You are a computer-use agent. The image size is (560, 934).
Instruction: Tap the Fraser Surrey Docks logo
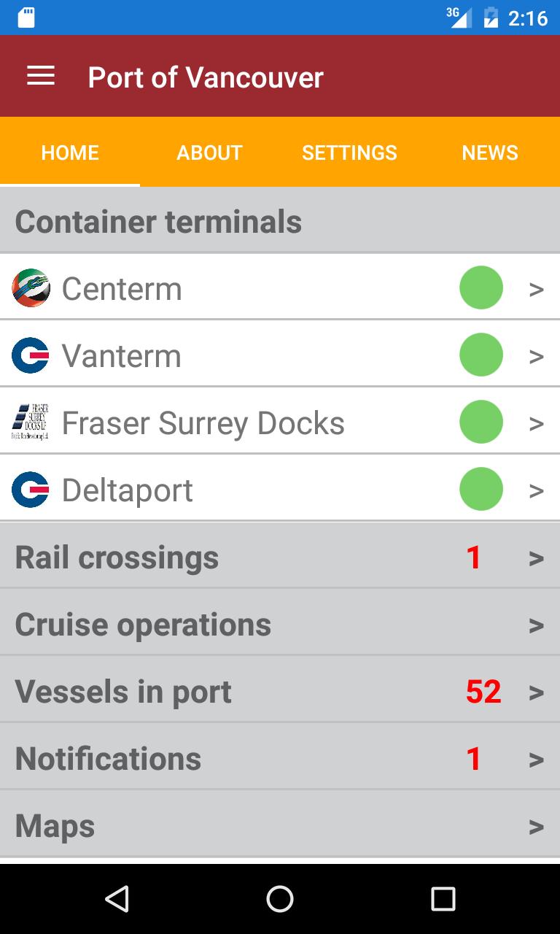31,422
